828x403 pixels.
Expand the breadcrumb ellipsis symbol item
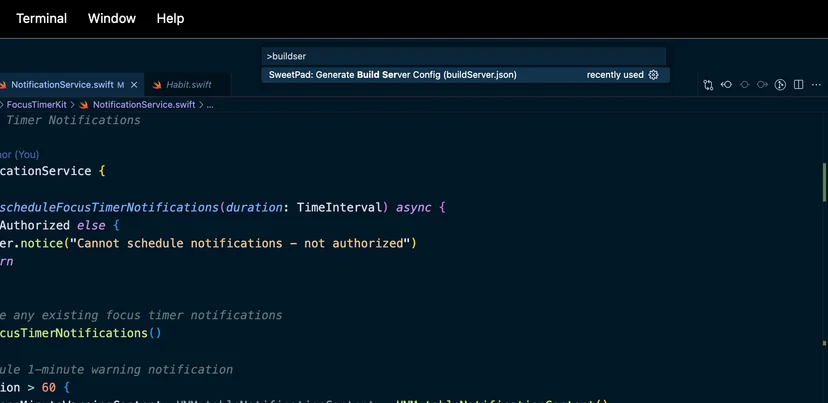point(210,105)
